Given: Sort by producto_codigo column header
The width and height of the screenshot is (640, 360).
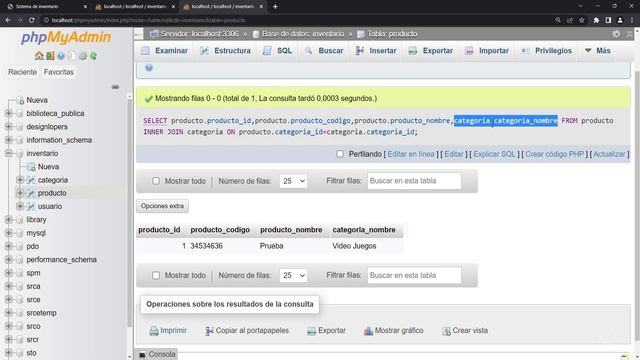Looking at the screenshot, I should (220, 230).
